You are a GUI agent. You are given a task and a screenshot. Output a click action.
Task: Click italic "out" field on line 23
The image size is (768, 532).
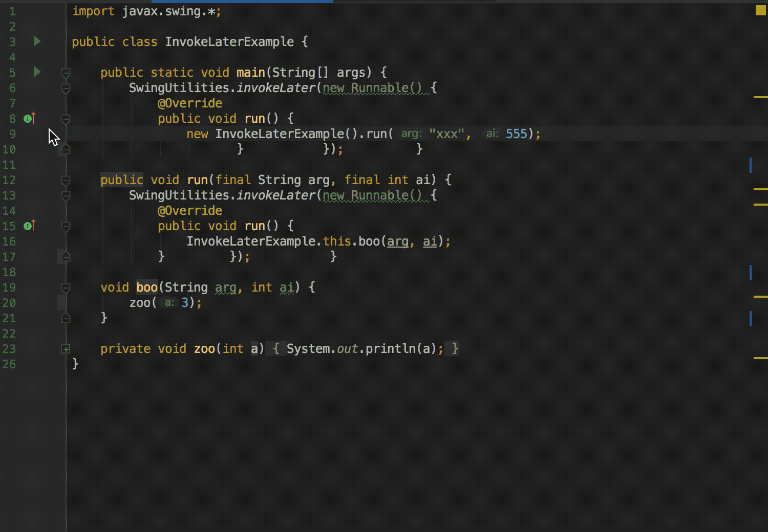point(348,349)
